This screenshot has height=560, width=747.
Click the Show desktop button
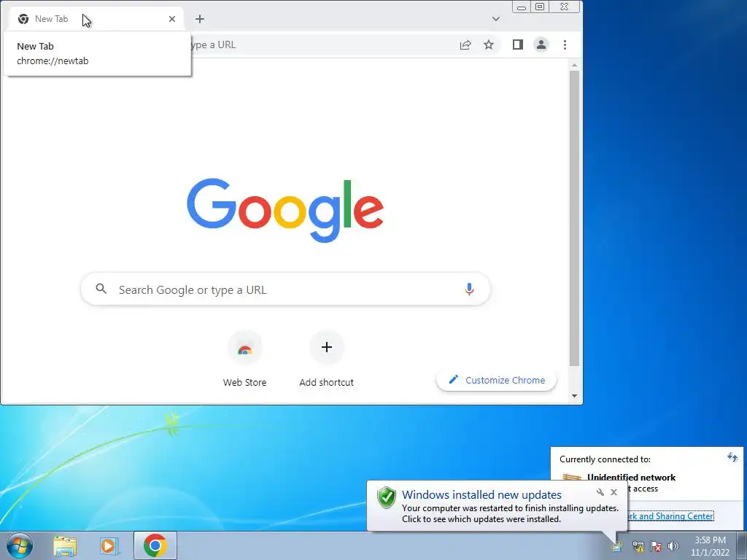pyautogui.click(x=742, y=545)
